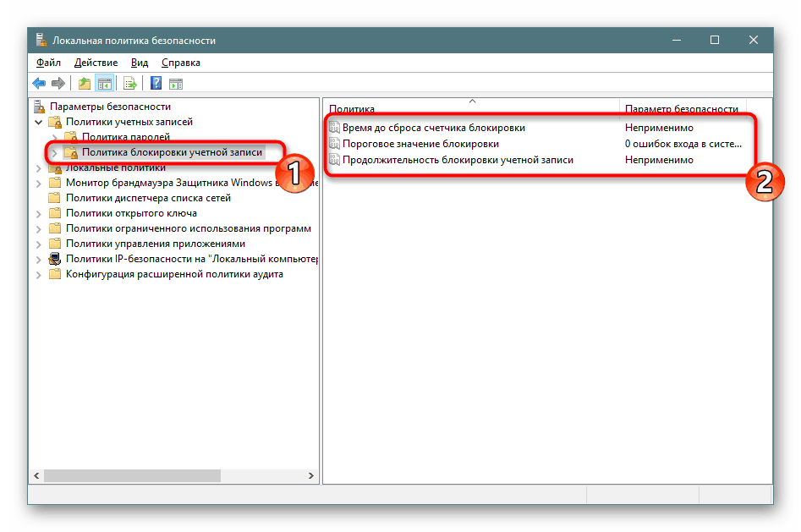Expand Конфигурация расширенной политики аудита node
Image resolution: width=801 pixels, height=532 pixels.
point(38,275)
